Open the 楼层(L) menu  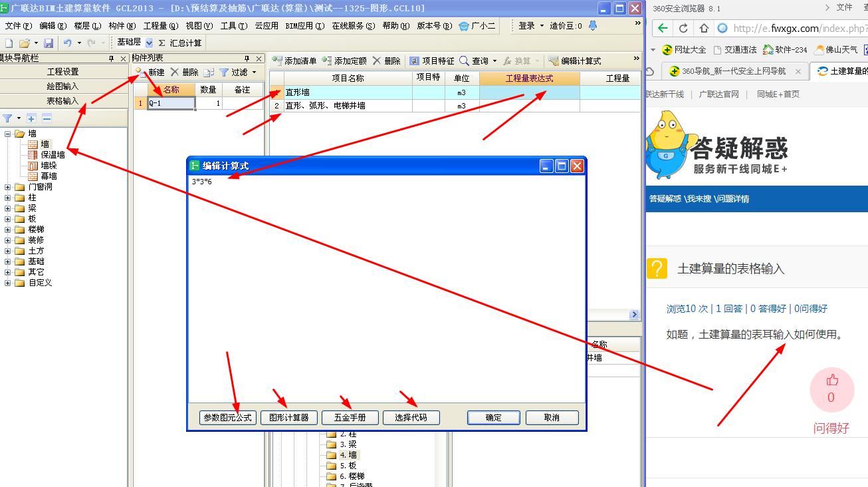click(88, 26)
